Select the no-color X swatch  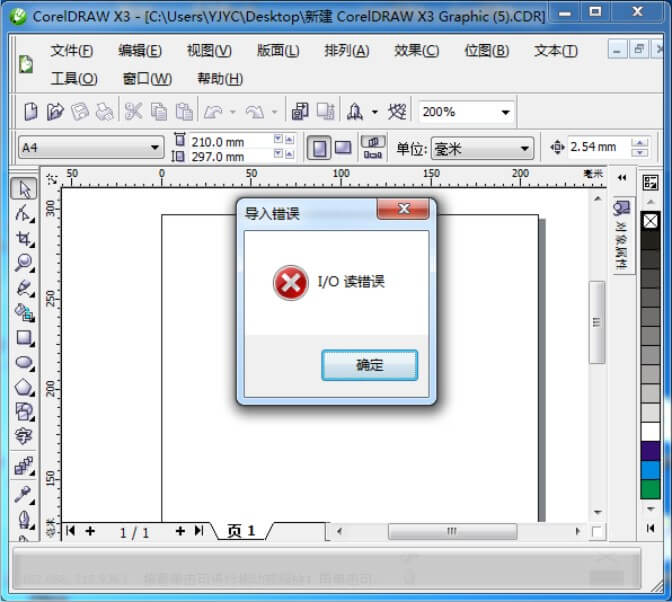coord(650,221)
